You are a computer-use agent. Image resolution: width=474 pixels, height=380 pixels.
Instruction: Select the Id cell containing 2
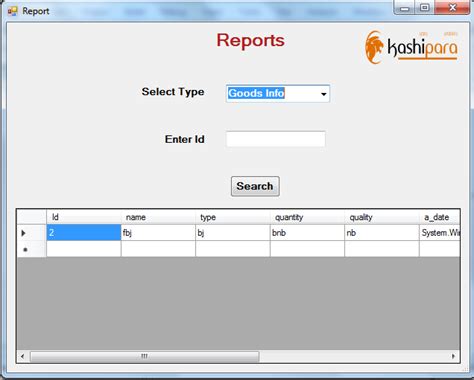(x=84, y=233)
